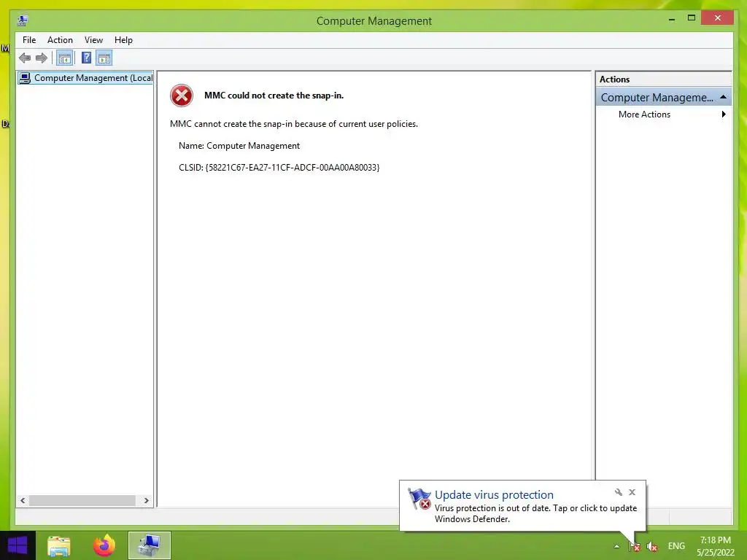
Task: Click the Actions pane header
Action: [663, 79]
